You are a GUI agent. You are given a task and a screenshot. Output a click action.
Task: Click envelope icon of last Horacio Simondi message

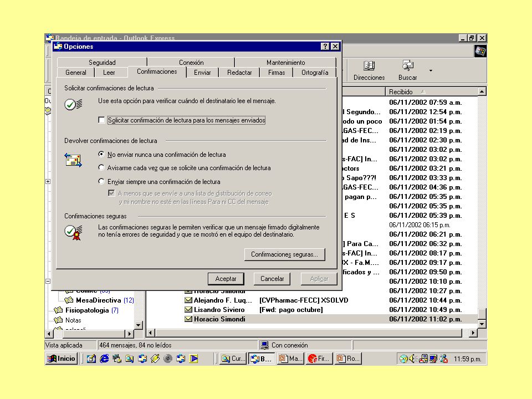[188, 319]
